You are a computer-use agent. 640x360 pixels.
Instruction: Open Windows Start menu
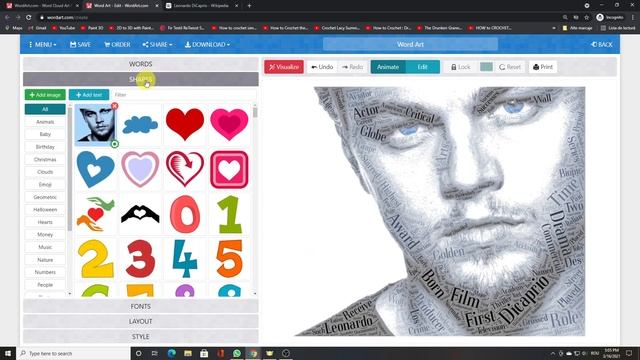(x=8, y=353)
